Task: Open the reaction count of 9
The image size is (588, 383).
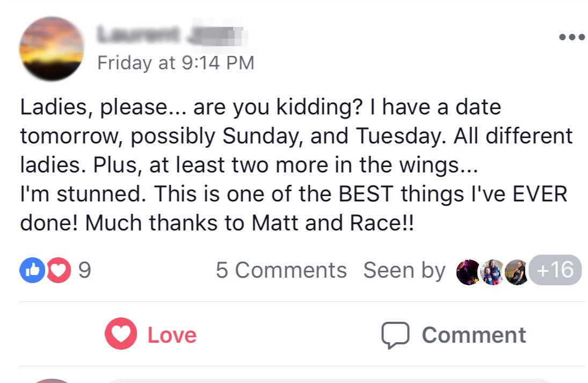Action: [85, 270]
